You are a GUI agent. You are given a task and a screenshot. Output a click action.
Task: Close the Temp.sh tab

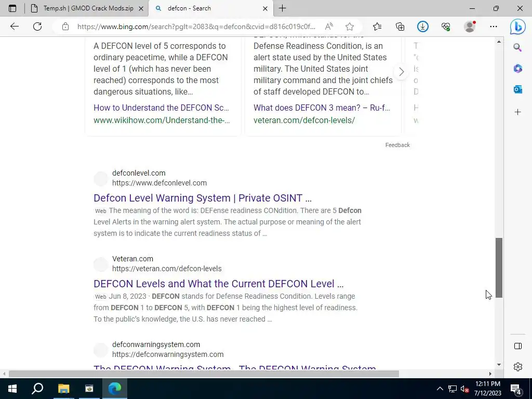click(141, 8)
